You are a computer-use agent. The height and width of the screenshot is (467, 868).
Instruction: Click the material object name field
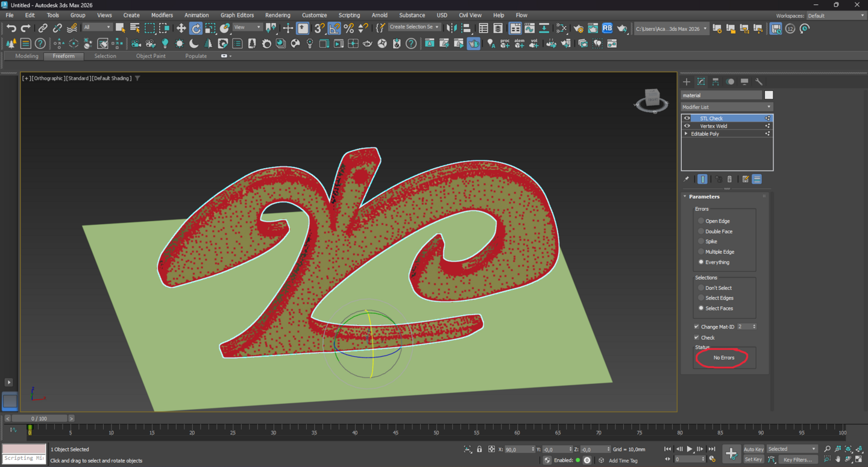tap(721, 95)
